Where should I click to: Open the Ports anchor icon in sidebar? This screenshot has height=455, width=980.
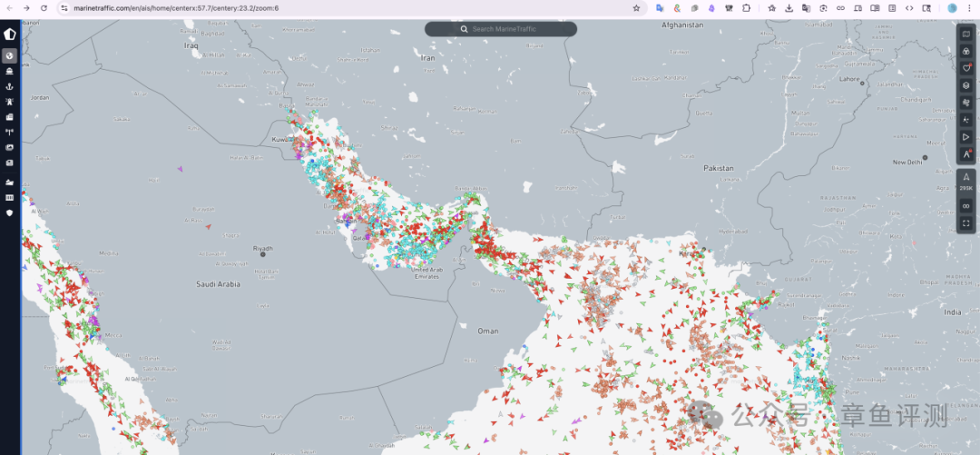pyautogui.click(x=9, y=86)
